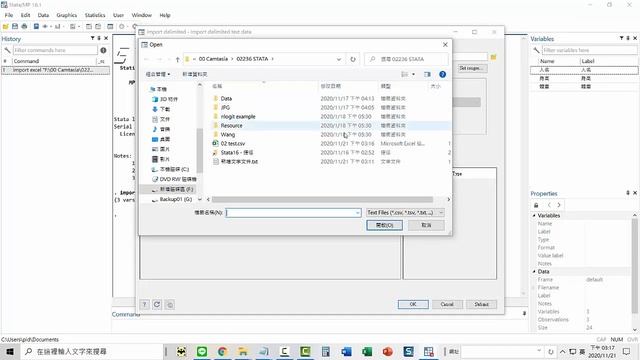
Task: Click file name input field
Action: coord(291,213)
